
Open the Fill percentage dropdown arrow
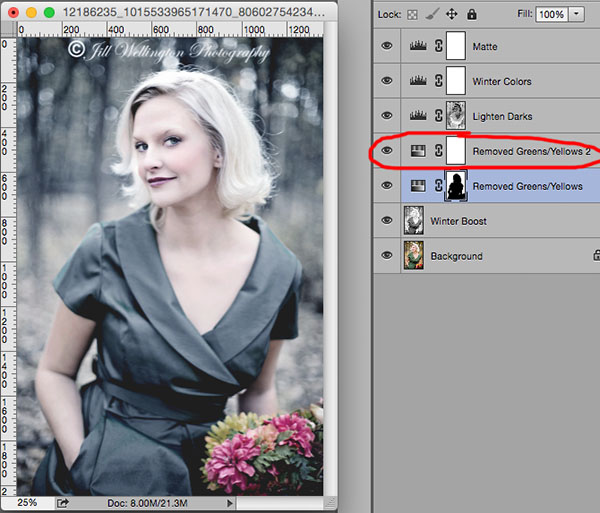click(576, 15)
